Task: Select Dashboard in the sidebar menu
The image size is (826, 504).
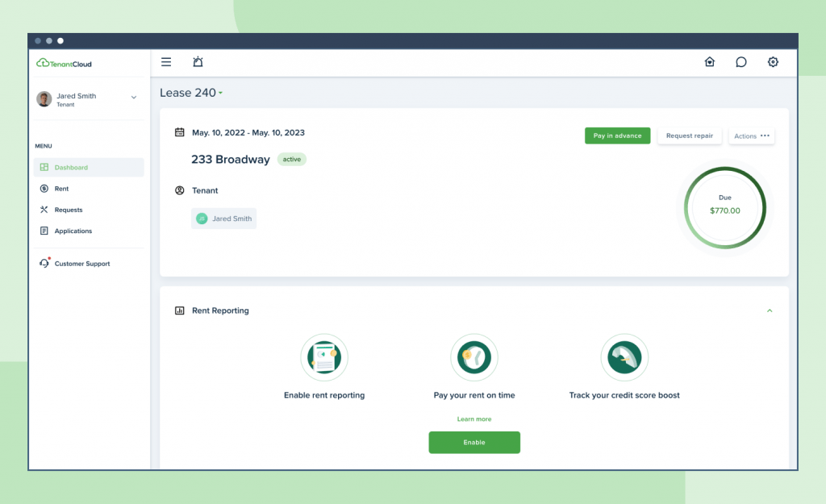Action: click(x=71, y=168)
